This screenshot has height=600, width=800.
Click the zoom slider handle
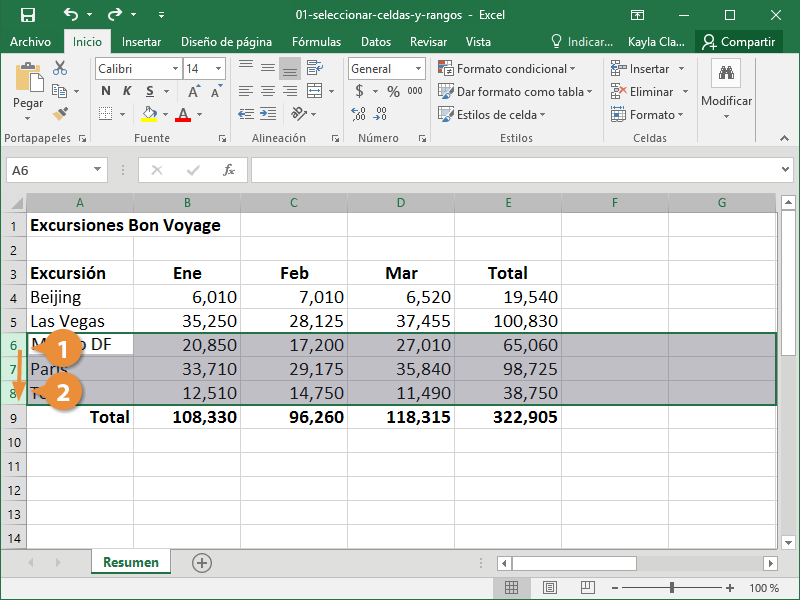tap(672, 588)
